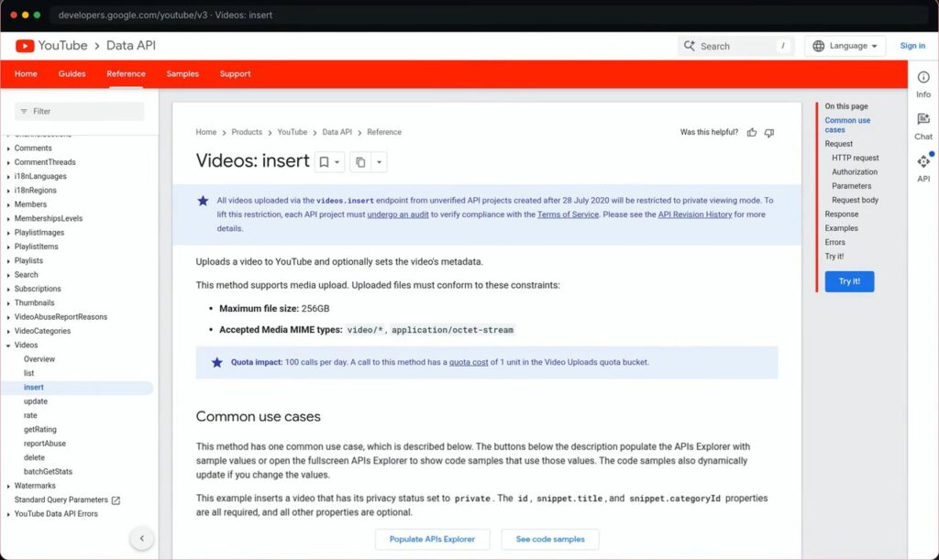Viewport: 939px width, 560px height.
Task: Jump to Errors in page outline
Action: (834, 242)
